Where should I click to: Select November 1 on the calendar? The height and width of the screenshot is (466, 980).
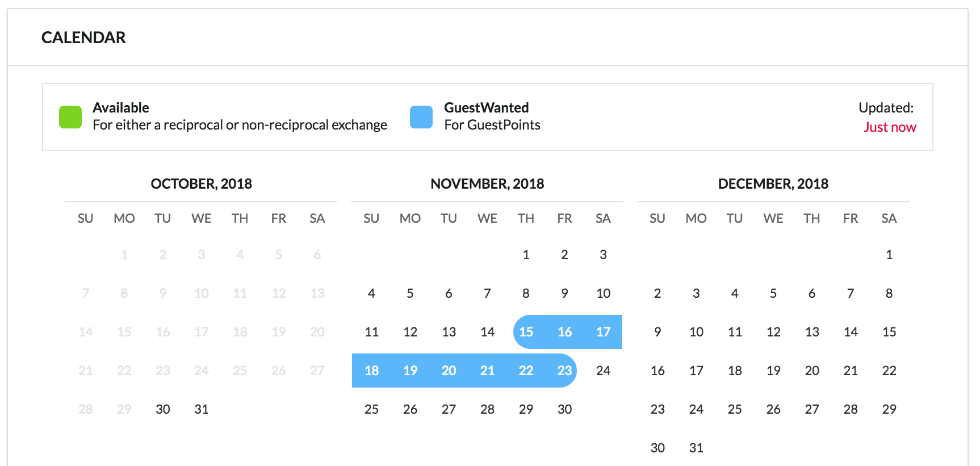(x=526, y=255)
